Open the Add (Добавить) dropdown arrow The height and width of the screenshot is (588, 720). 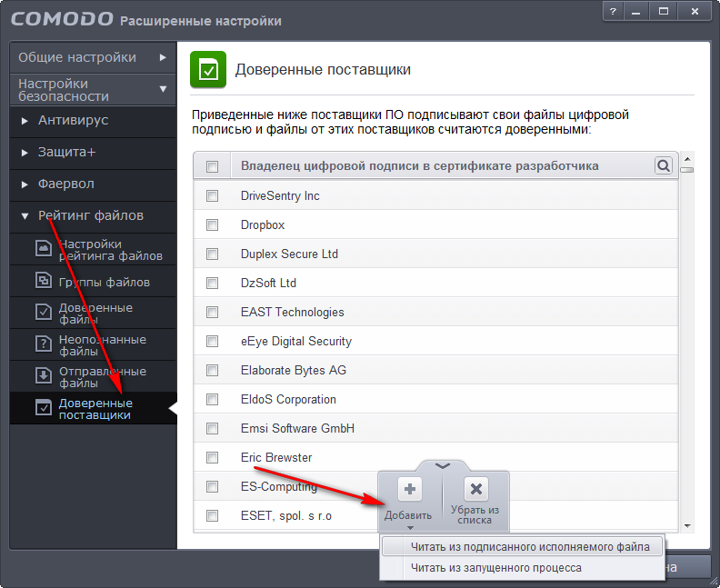[x=411, y=528]
